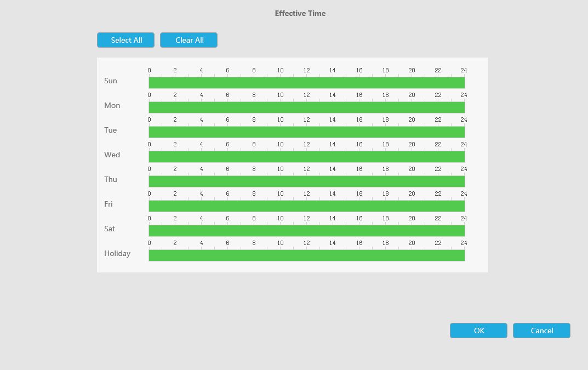Click the 22 tick above the Holiday bar

point(438,243)
